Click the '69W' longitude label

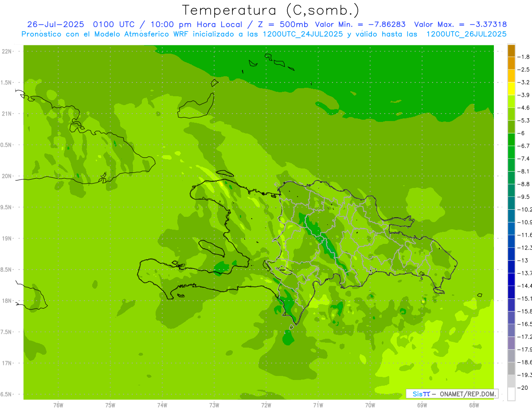422,405
